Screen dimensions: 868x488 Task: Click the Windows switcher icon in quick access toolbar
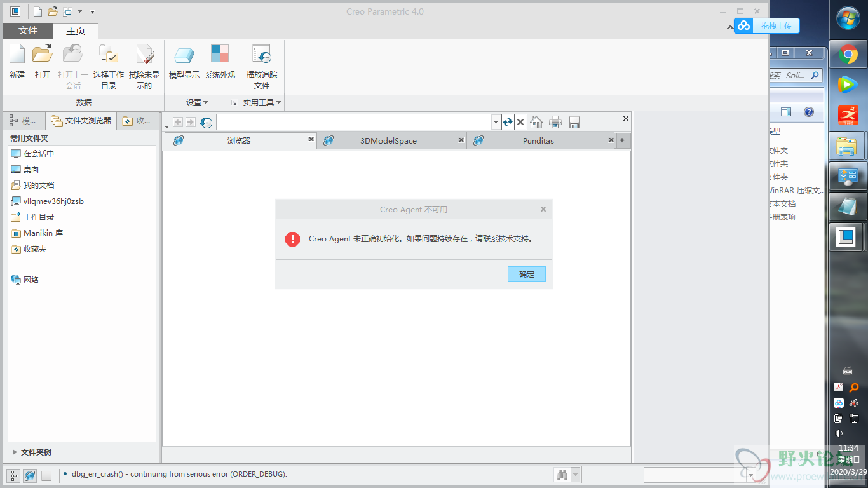pos(67,11)
